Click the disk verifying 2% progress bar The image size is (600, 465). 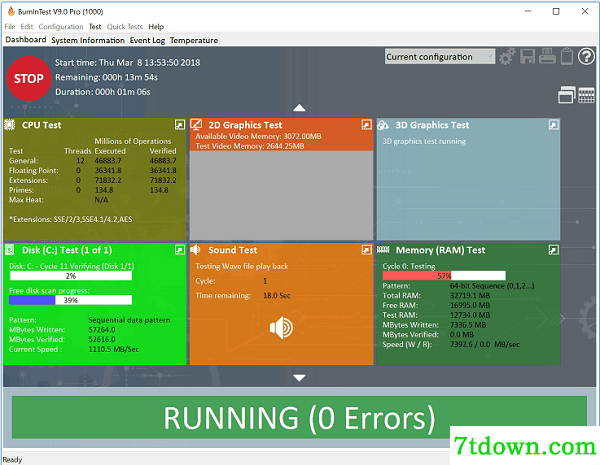pyautogui.click(x=71, y=276)
